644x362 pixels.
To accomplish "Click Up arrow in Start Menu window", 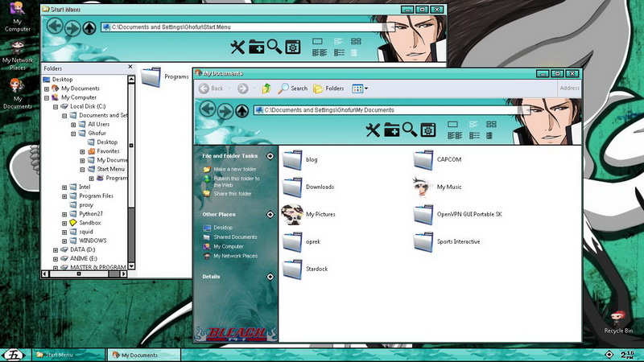I will (89, 28).
